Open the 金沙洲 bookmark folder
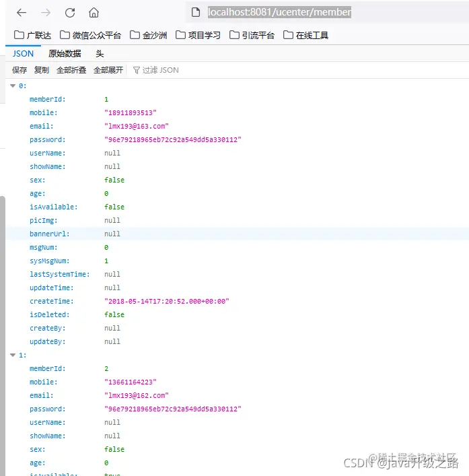Viewport: 469px width, 476px height. [x=148, y=35]
